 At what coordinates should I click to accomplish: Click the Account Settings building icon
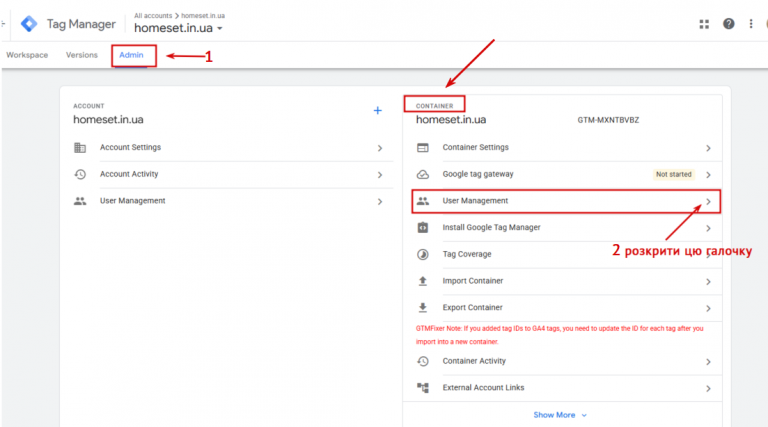[x=80, y=147]
